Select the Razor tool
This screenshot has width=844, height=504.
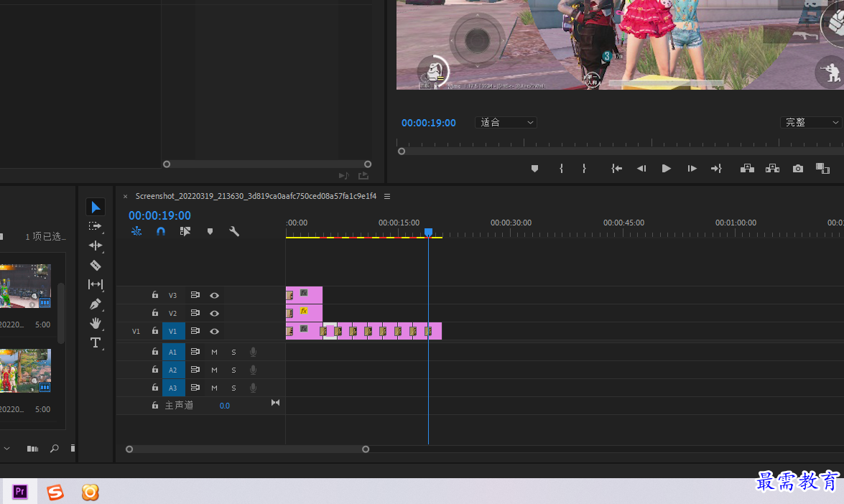(96, 265)
